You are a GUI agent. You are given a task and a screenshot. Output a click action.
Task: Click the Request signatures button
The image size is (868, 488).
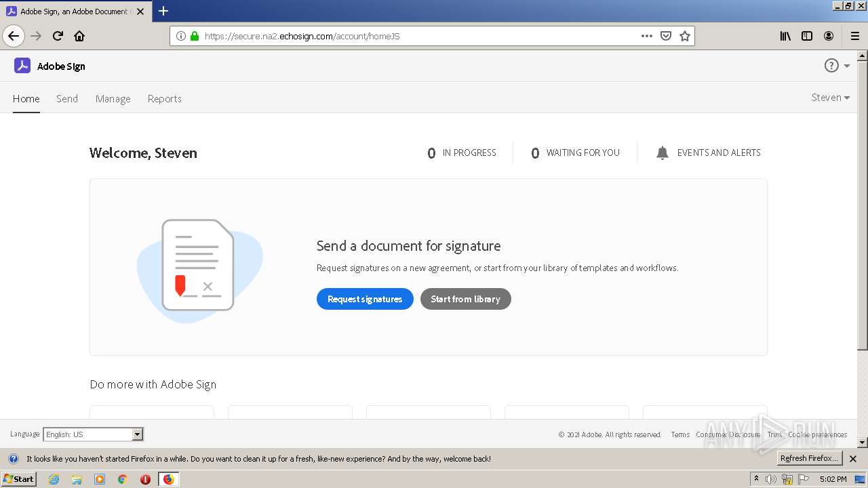[365, 299]
